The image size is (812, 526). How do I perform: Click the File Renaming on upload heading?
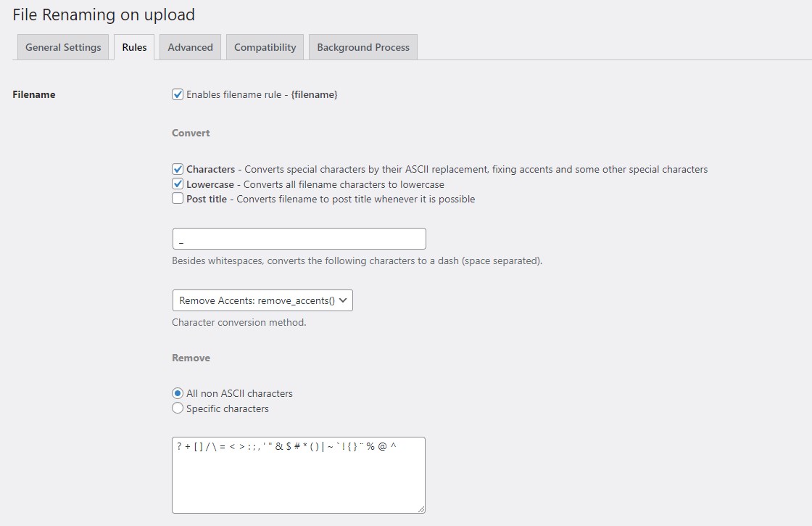click(103, 15)
